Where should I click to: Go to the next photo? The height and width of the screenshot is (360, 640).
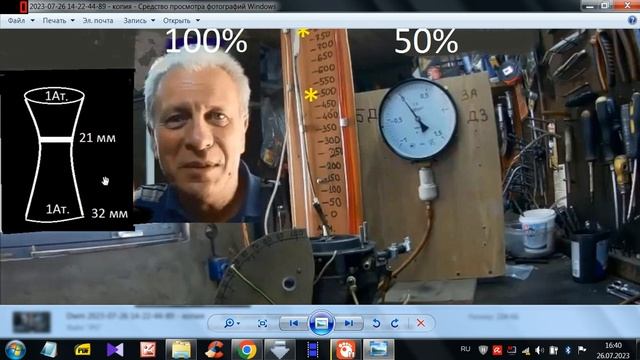[x=348, y=323]
